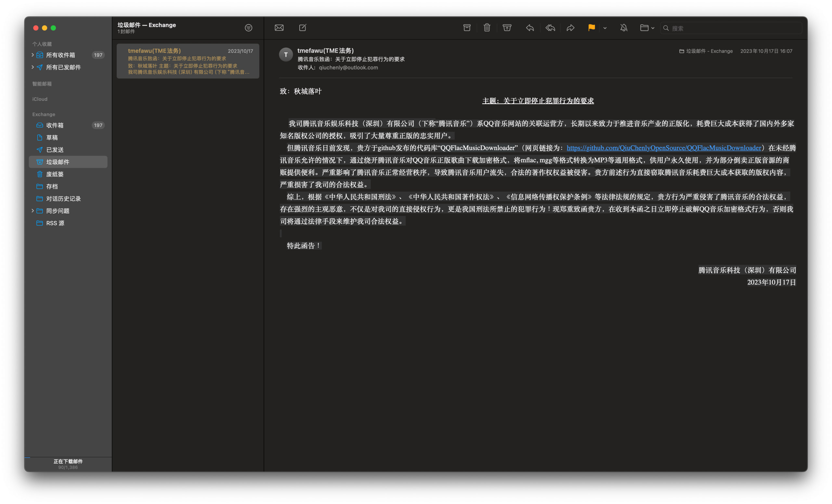Mute conversation with bell icon
This screenshot has height=504, width=832.
click(x=624, y=28)
